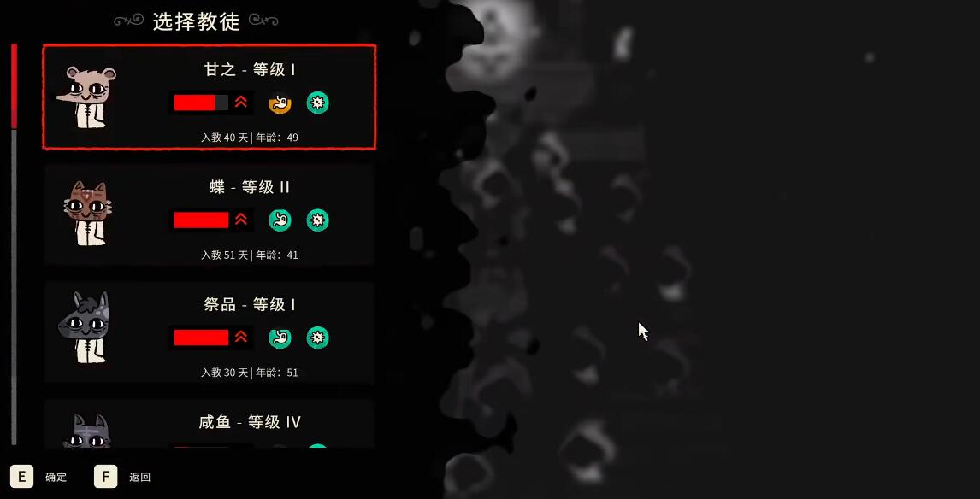Click the F key 返回 back button

click(122, 477)
